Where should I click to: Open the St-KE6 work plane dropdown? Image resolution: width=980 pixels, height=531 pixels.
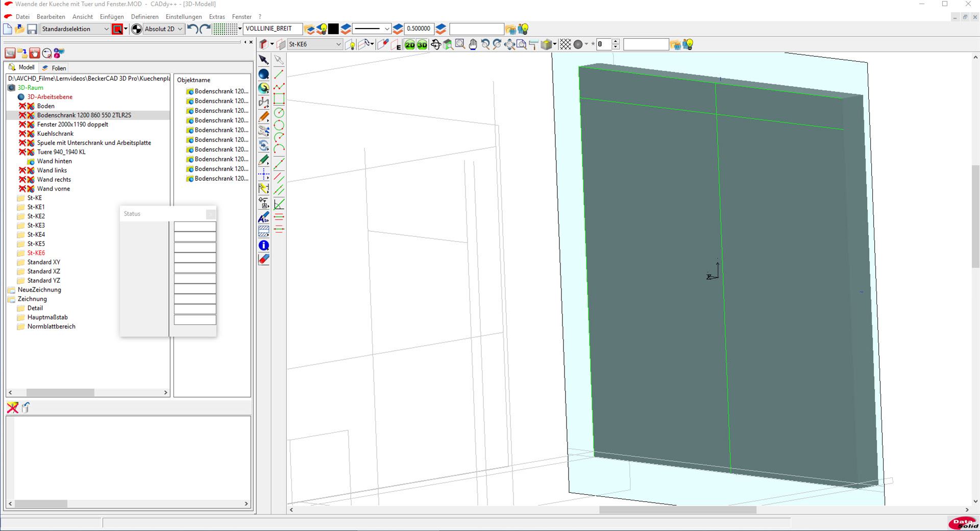314,44
